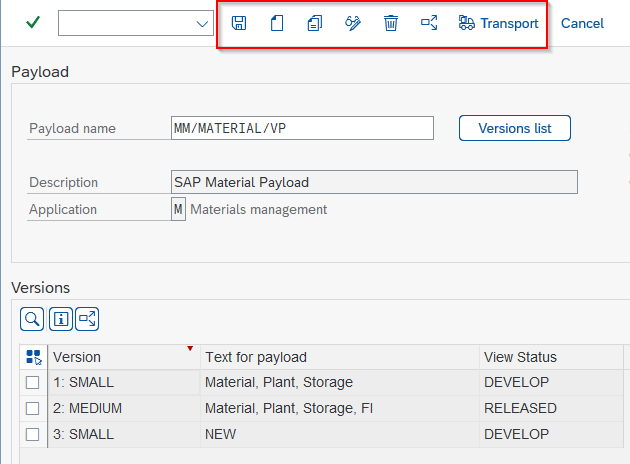Open the Versions list button
This screenshot has height=464, width=630.
coord(515,128)
